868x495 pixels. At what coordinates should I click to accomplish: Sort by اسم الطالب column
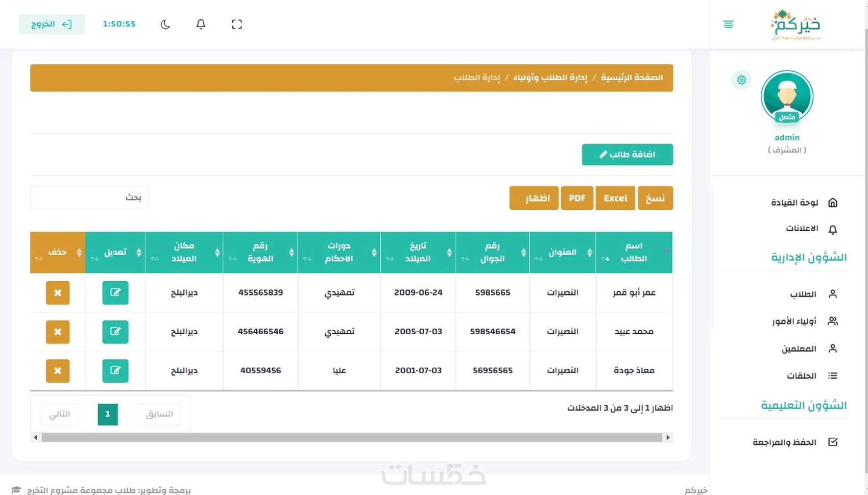pyautogui.click(x=634, y=252)
